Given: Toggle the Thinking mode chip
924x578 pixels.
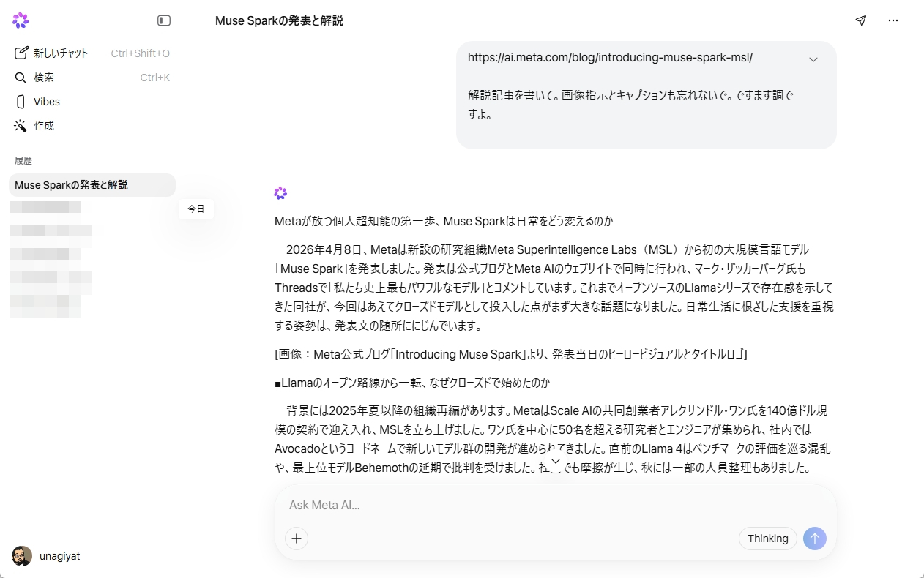Looking at the screenshot, I should click(767, 538).
